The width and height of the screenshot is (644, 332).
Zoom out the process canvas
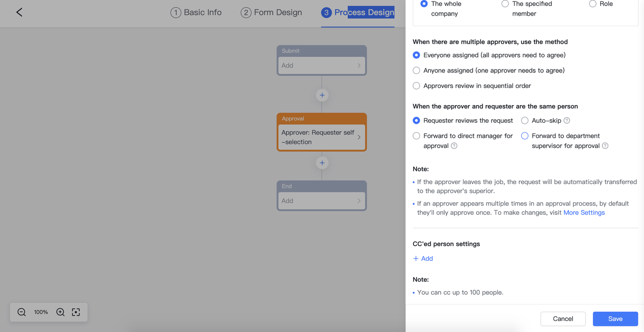pos(22,312)
